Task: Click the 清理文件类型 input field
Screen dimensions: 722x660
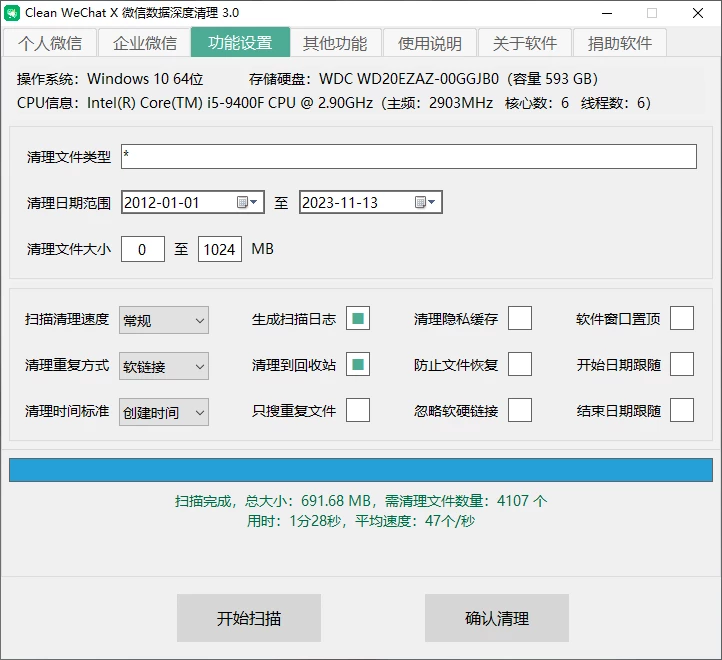Action: point(408,157)
